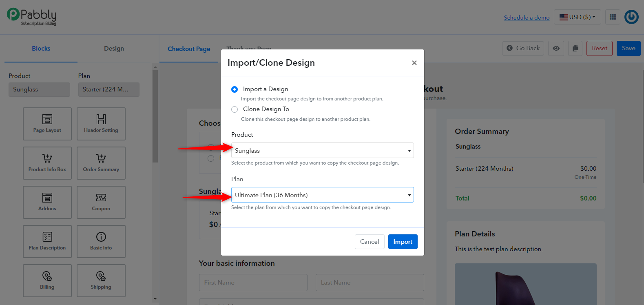Select the Import a Design radio button
The height and width of the screenshot is (305, 644).
tap(235, 89)
